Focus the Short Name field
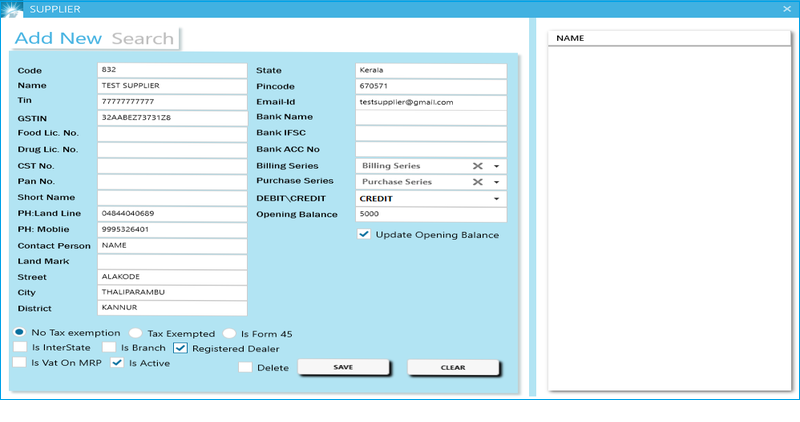Viewport: 800px width, 422px height. tap(172, 197)
